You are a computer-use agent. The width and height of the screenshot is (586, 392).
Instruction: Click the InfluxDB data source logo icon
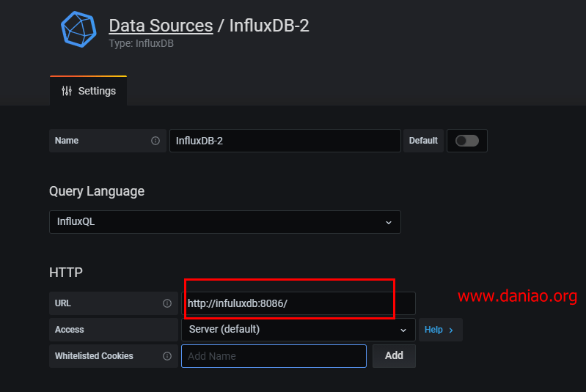click(x=78, y=29)
